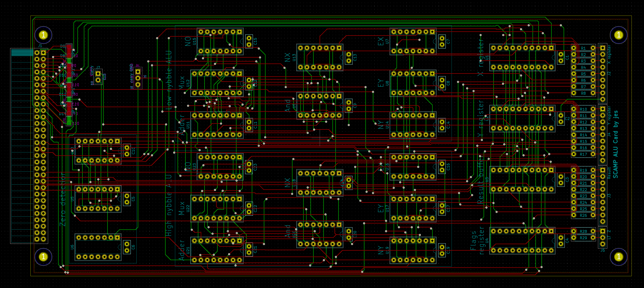Click the square top pad of connector J5
The image size is (644, 288).
603,231
